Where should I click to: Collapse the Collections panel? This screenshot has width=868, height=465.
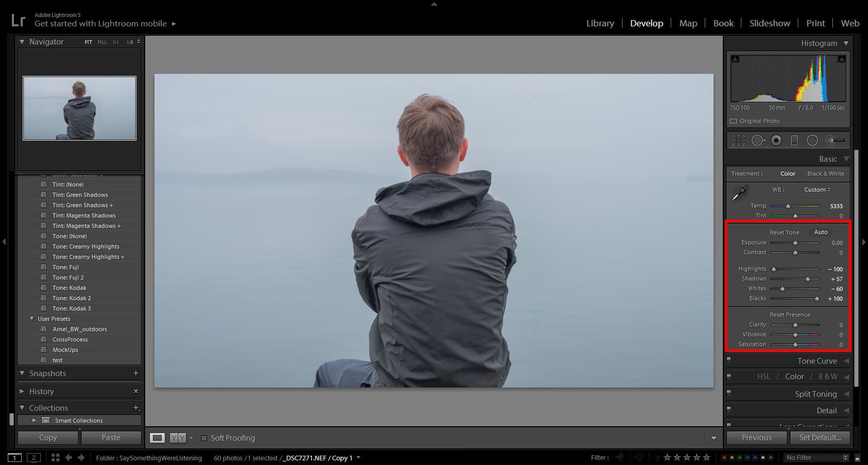(22, 408)
